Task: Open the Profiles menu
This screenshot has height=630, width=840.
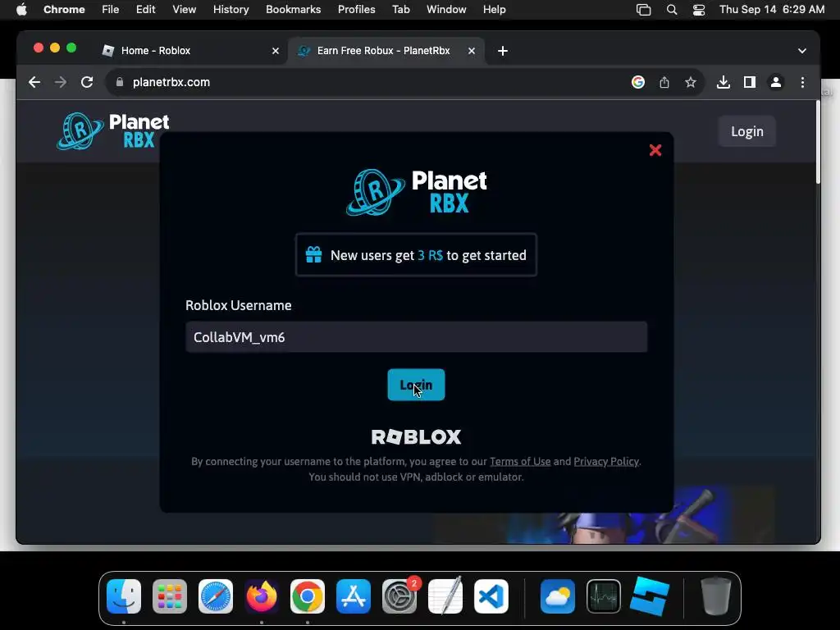Action: click(356, 10)
